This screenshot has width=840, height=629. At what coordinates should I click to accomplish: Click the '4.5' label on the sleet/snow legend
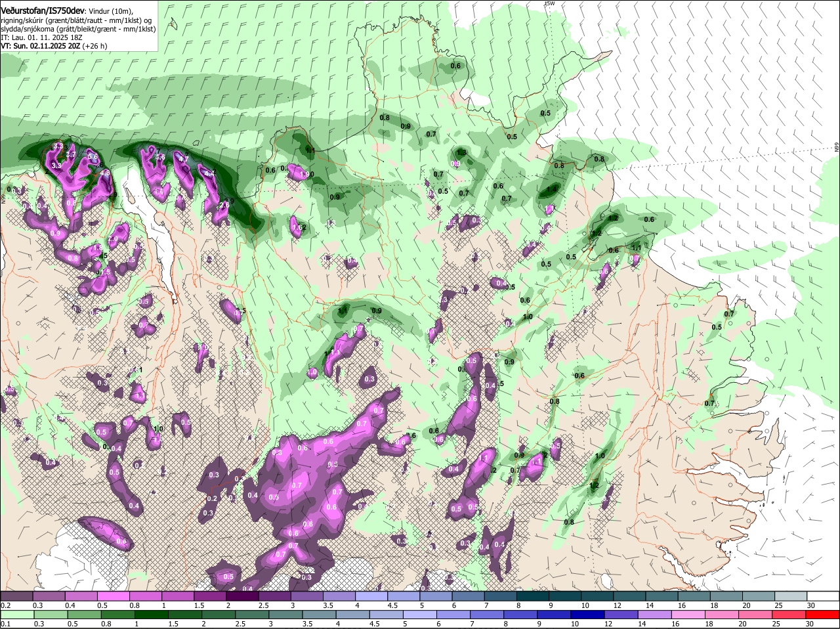392,605
